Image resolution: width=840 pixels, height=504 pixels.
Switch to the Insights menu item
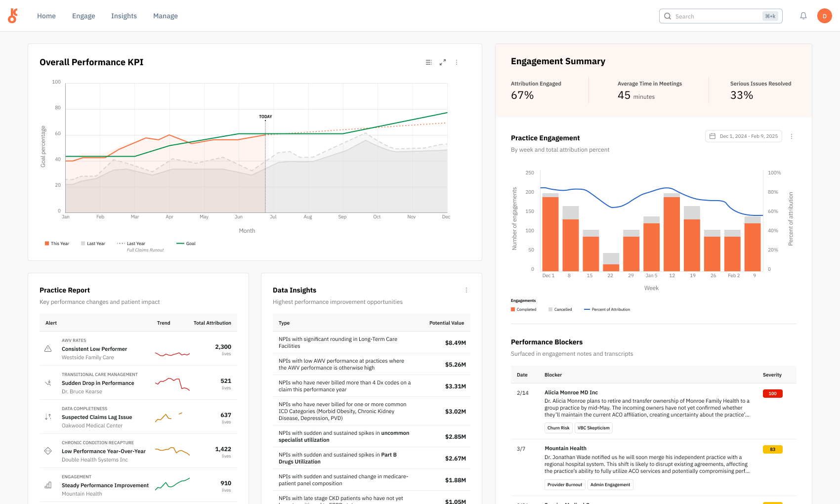124,16
